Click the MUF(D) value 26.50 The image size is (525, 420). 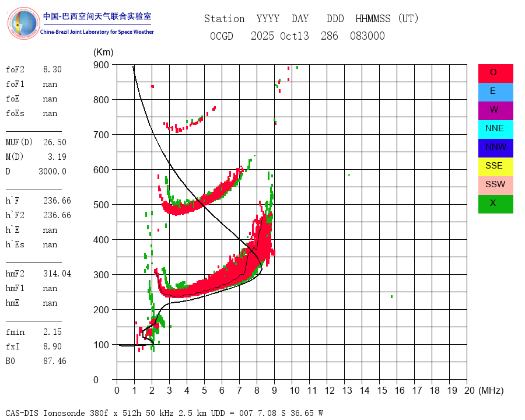point(55,142)
